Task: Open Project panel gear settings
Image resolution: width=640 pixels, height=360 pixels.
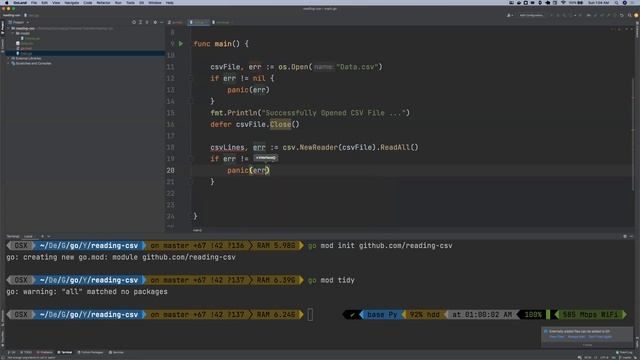Action: click(x=155, y=22)
